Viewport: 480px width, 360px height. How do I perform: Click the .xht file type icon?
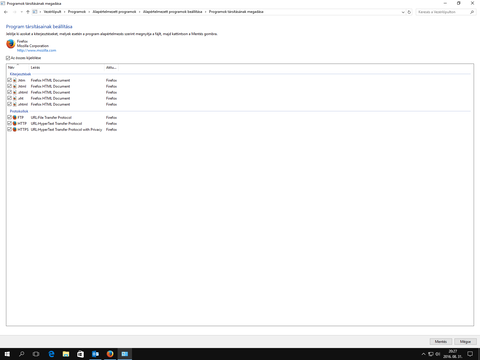tap(15, 98)
